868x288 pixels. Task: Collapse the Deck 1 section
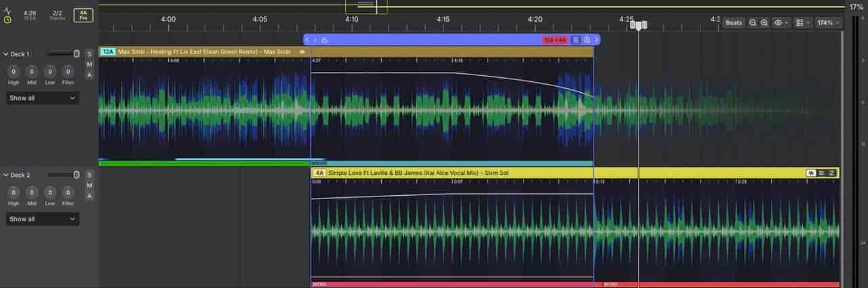(6, 54)
